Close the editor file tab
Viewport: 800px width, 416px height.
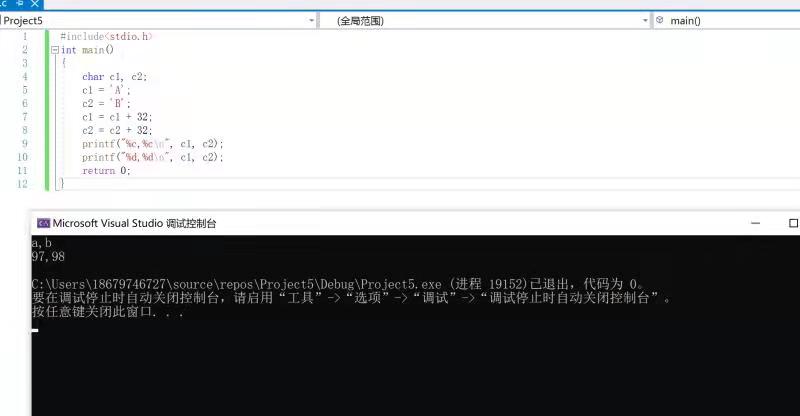(x=35, y=4)
